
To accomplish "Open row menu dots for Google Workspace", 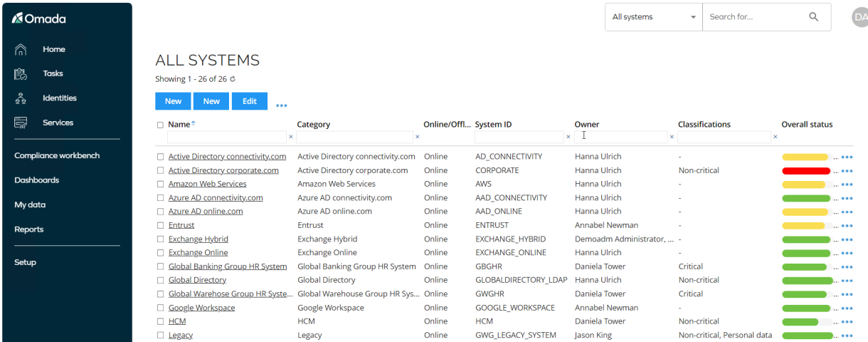I will 847,309.
